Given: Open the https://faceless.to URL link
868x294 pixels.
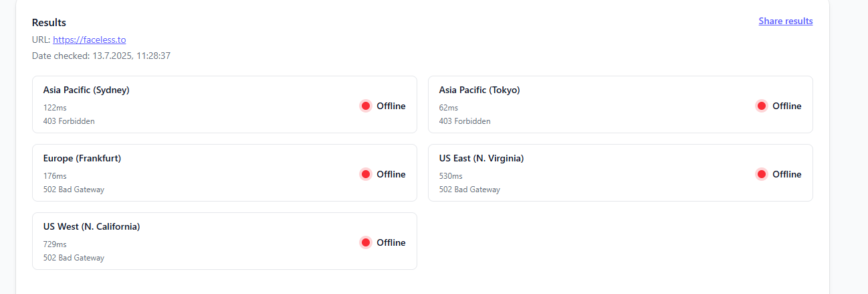Looking at the screenshot, I should [x=90, y=40].
